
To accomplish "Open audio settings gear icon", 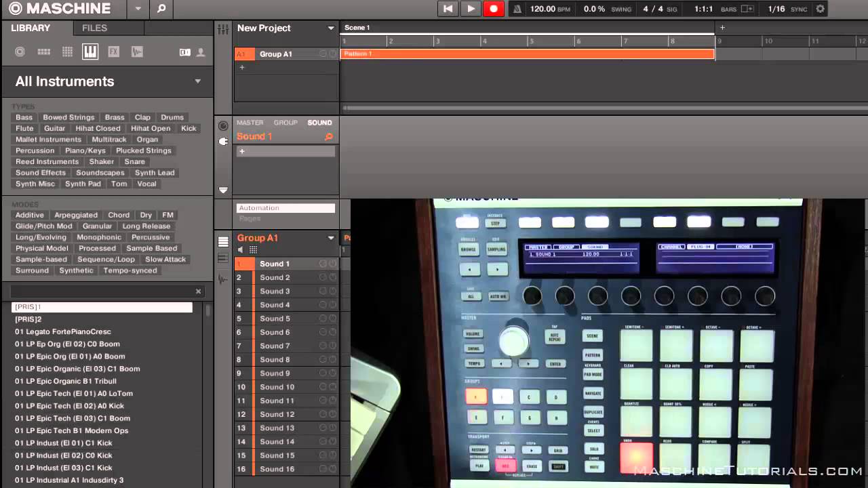I will point(821,9).
